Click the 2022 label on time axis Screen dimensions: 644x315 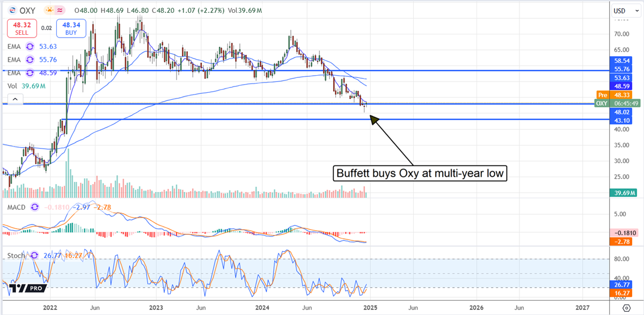(49, 308)
